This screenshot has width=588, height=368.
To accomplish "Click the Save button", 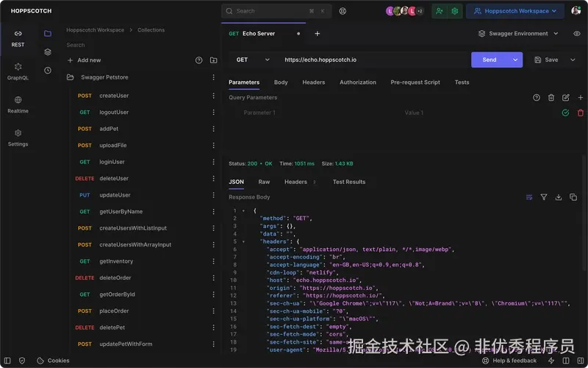I will [x=546, y=60].
